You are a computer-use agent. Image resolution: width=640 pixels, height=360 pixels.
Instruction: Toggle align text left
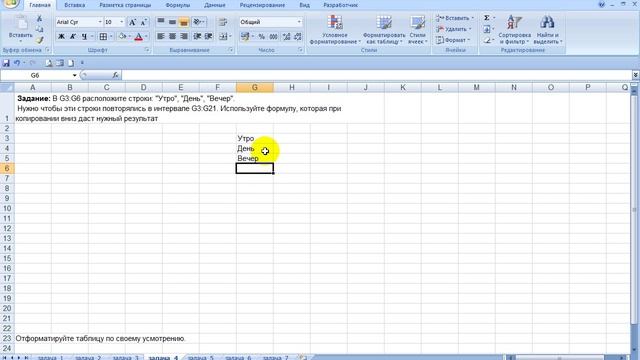click(x=161, y=37)
